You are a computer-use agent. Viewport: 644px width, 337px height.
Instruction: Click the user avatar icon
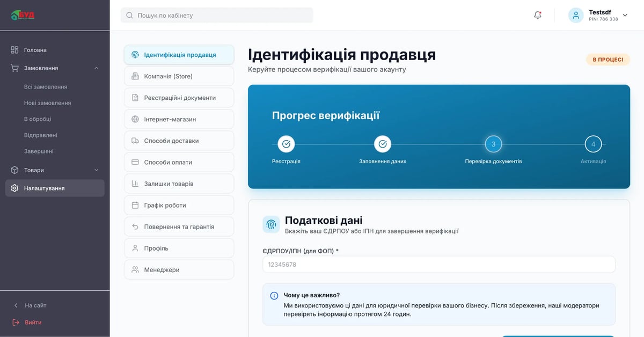[576, 15]
